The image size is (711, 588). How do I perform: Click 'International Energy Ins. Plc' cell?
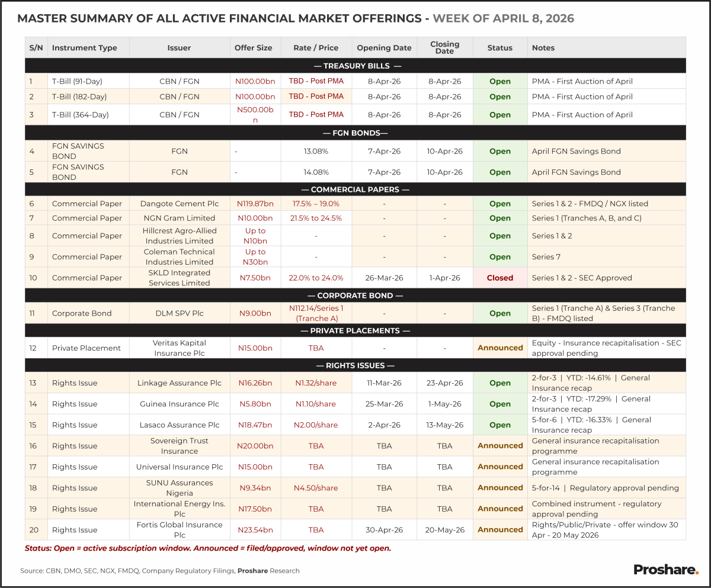click(180, 509)
